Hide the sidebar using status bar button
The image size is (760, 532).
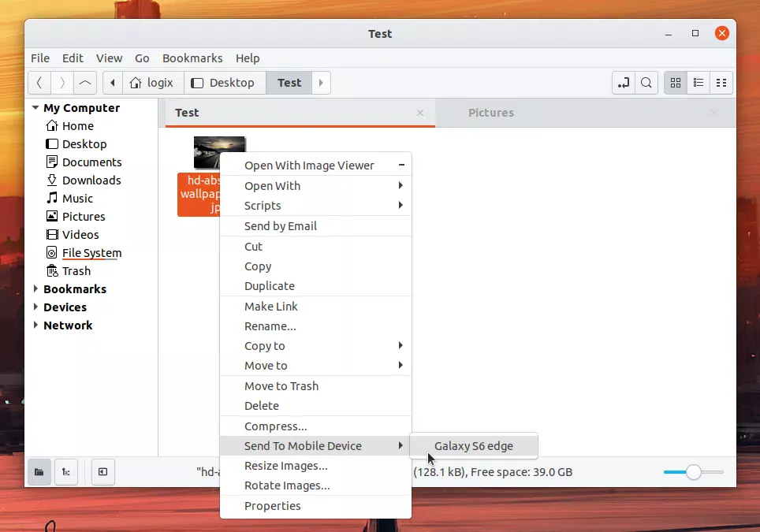pos(102,472)
